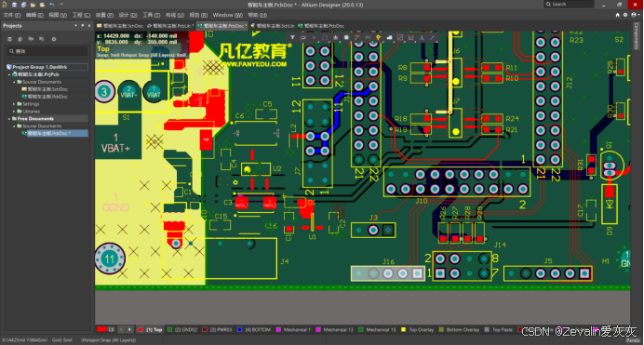This screenshot has height=345, width=644.
Task: Collapse the Free Documents node
Action: click(9, 119)
